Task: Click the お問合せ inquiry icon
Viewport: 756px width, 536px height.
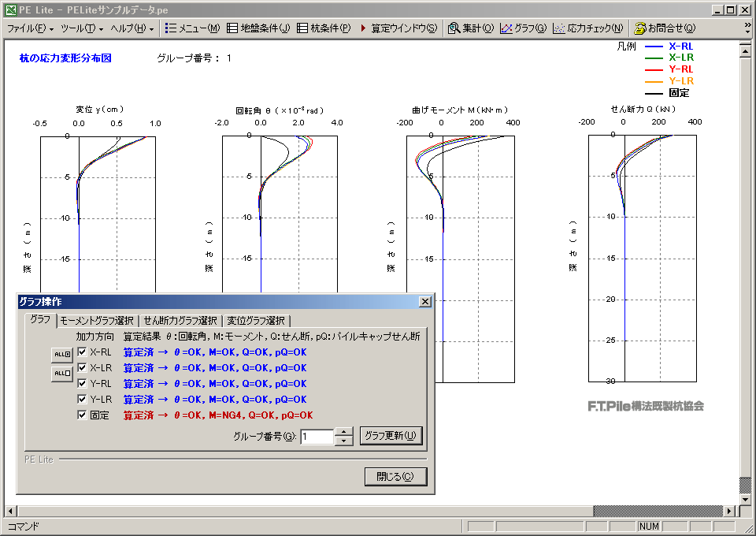Action: click(665, 28)
